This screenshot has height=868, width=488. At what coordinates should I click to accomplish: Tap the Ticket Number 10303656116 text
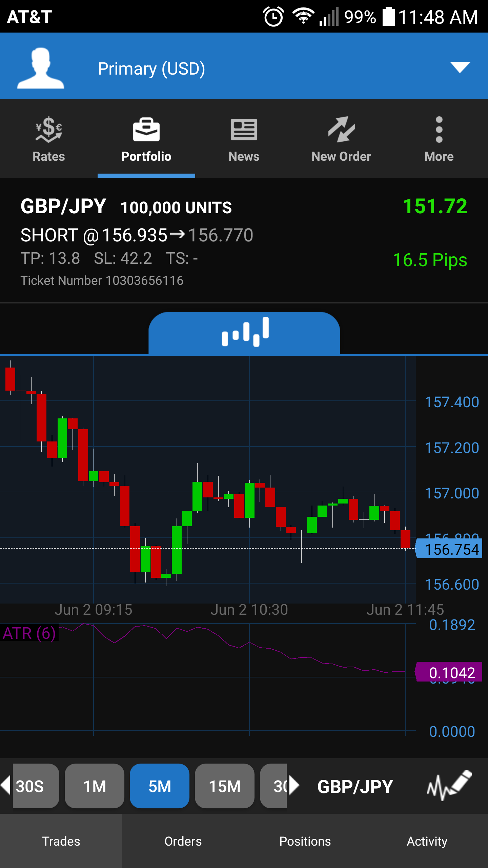pyautogui.click(x=102, y=280)
